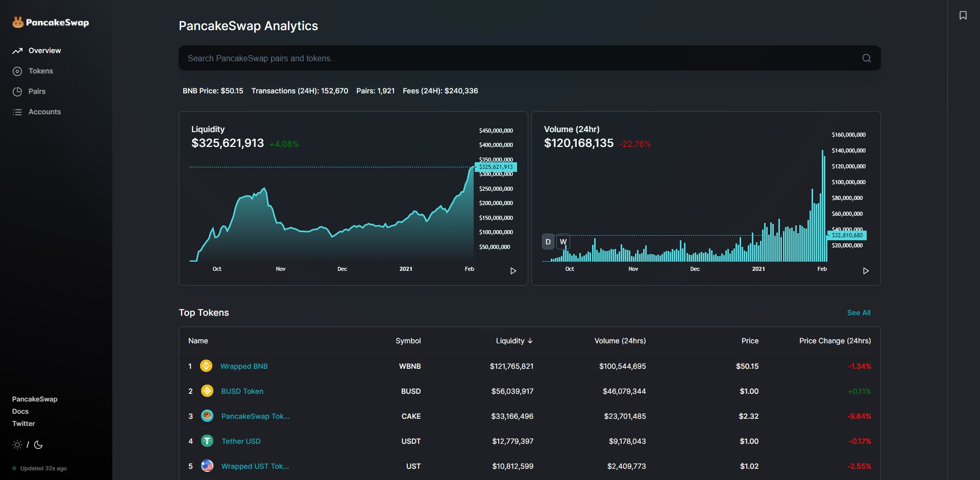The image size is (980, 480).
Task: Open Docs link in sidebar
Action: pos(20,411)
